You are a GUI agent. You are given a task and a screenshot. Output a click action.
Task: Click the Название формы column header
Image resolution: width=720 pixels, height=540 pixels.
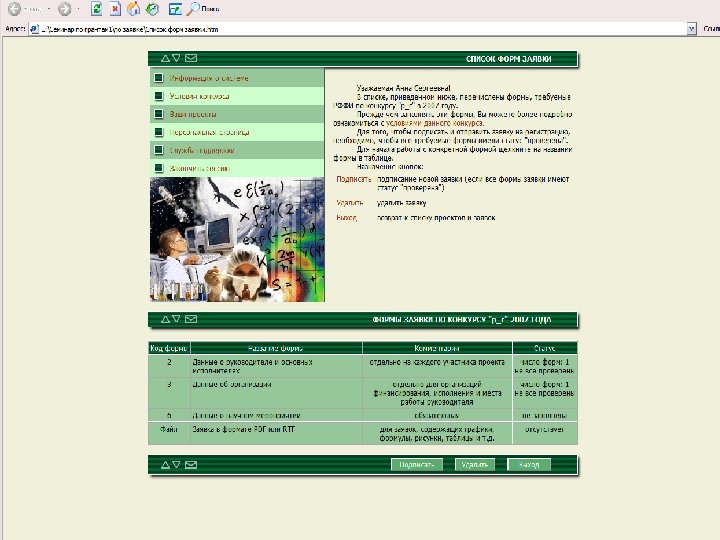276,348
